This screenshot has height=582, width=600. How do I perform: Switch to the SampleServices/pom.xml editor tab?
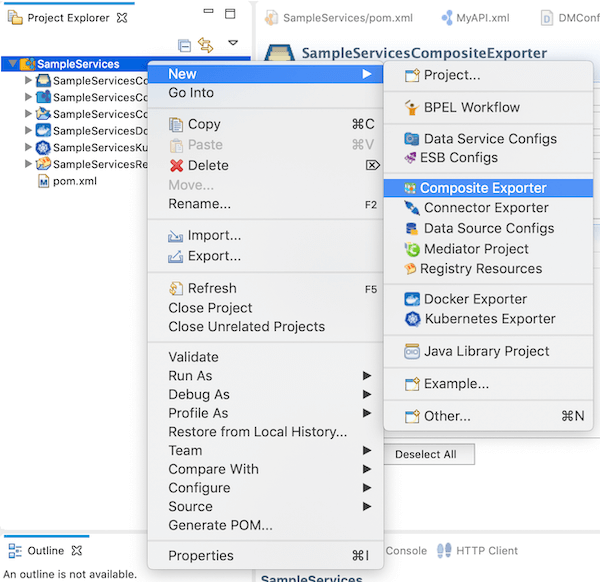[339, 18]
